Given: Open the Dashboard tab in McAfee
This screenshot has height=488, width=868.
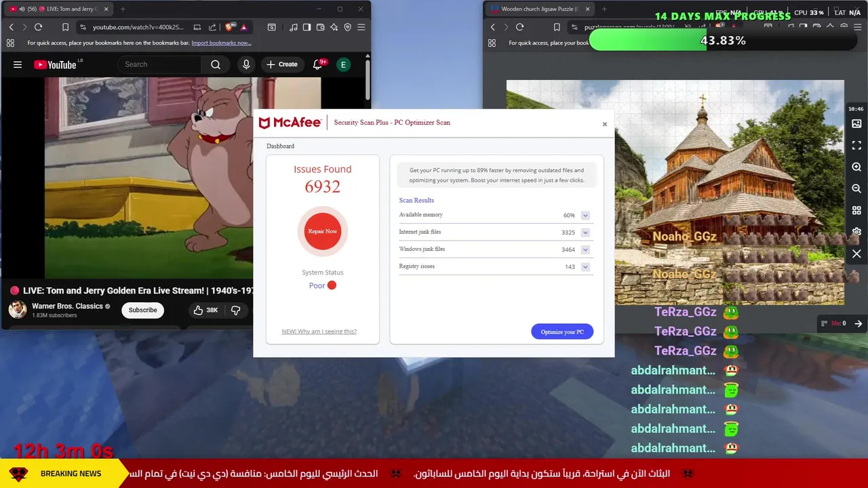Looking at the screenshot, I should pos(280,146).
